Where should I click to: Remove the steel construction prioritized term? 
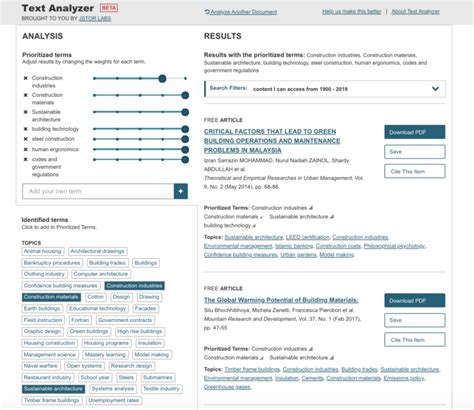(26, 139)
